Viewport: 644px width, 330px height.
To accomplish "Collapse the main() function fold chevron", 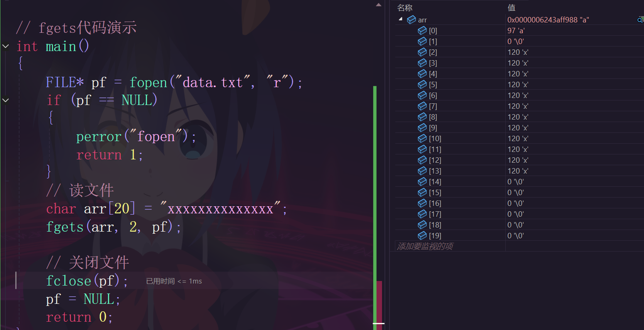I will [x=5, y=46].
